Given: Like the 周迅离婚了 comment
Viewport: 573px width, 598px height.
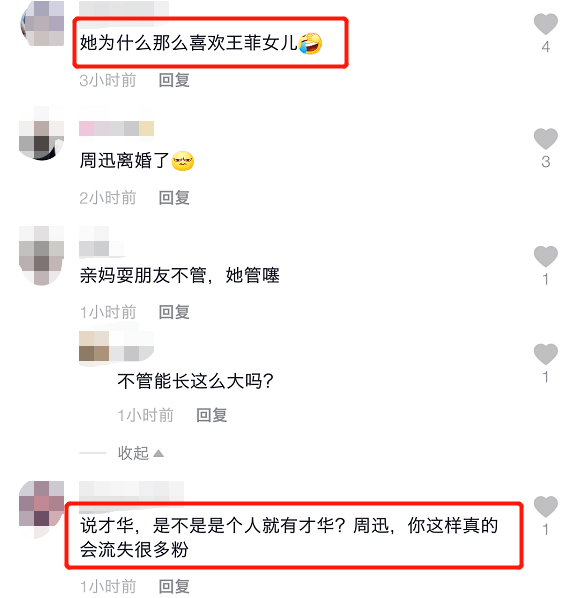Looking at the screenshot, I should [546, 139].
